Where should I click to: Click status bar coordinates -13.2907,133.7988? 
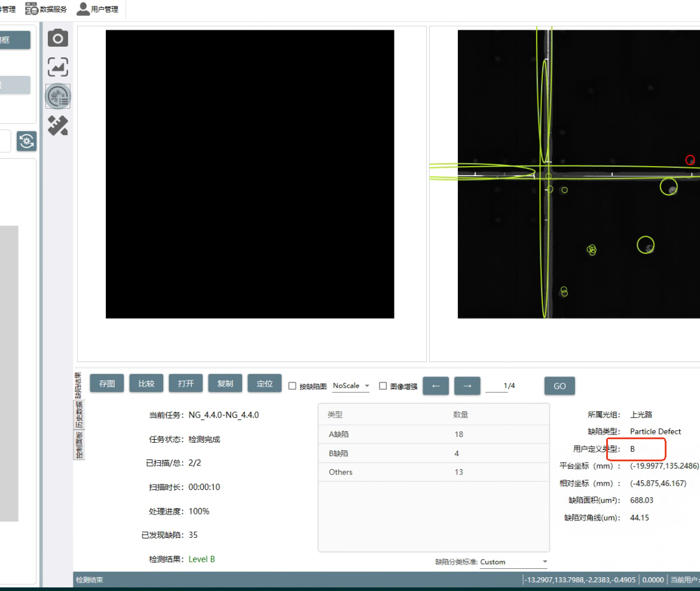coord(581,580)
